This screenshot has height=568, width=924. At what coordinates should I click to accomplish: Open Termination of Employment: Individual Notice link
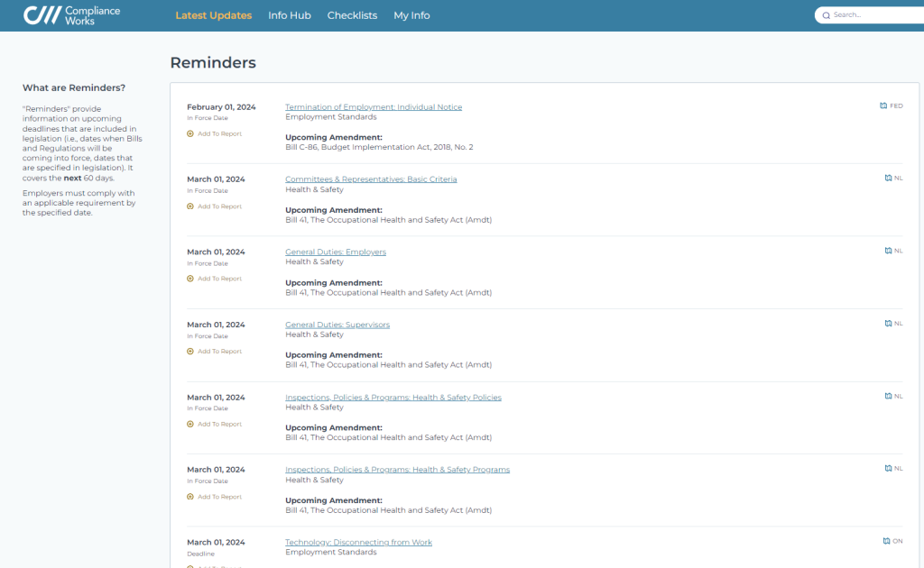374,107
